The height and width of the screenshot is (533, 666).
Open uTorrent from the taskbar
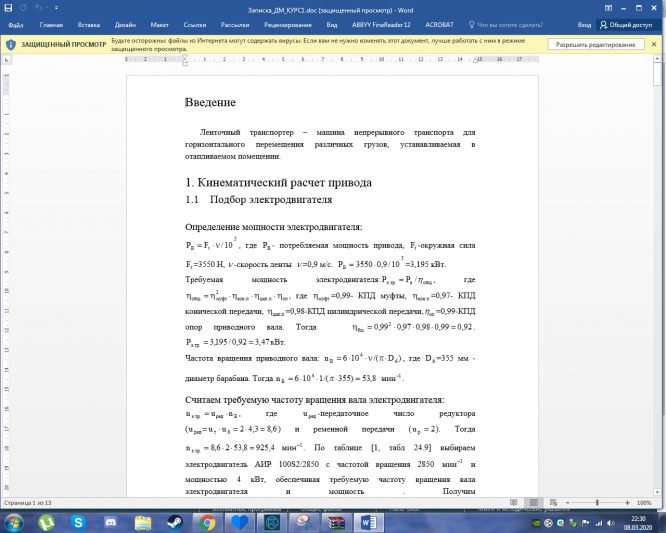tap(46, 522)
